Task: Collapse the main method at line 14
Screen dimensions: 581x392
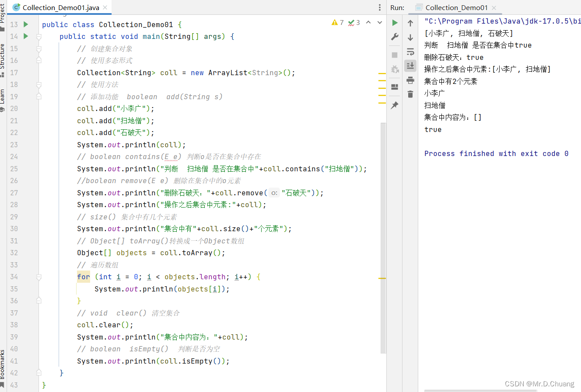Action: pos(39,37)
